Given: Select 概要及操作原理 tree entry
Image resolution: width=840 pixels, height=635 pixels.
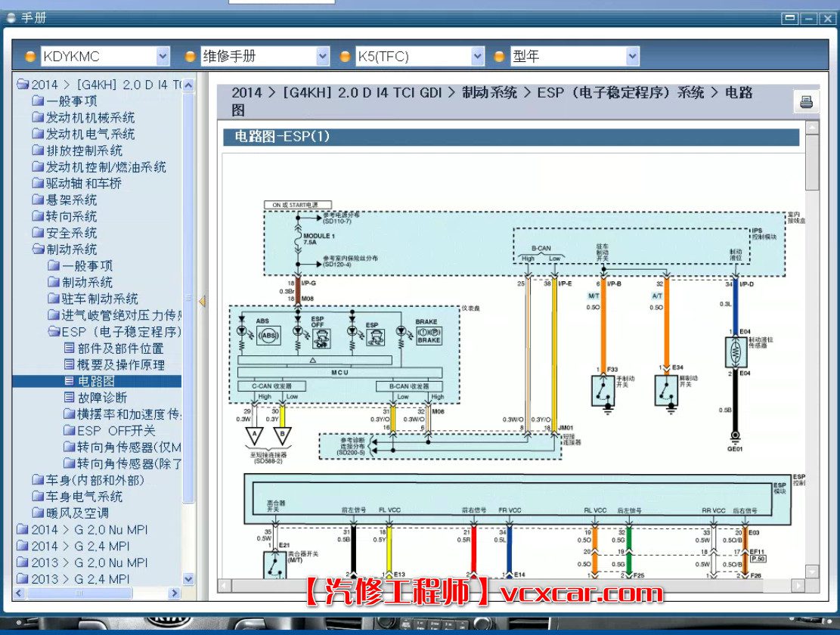Looking at the screenshot, I should pos(121,365).
